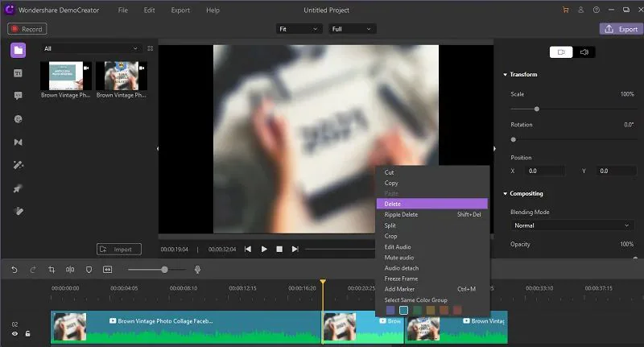
Task: Open the Export menu
Action: [180, 10]
